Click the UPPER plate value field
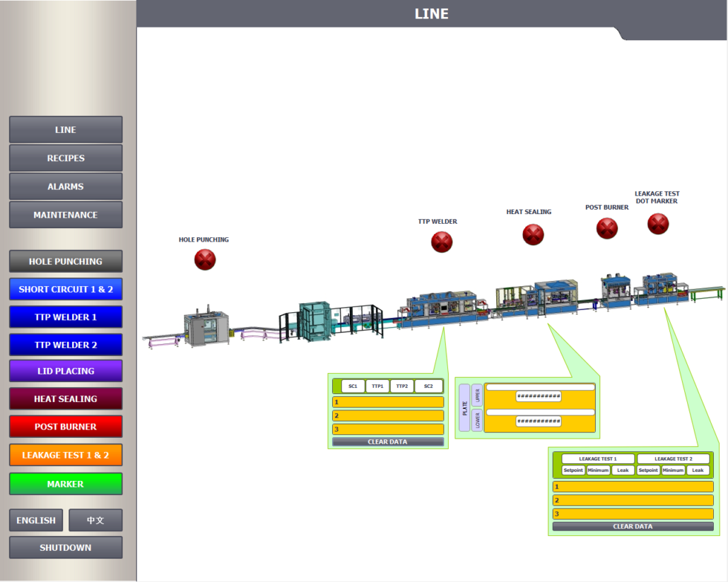728x582 pixels. click(x=539, y=396)
